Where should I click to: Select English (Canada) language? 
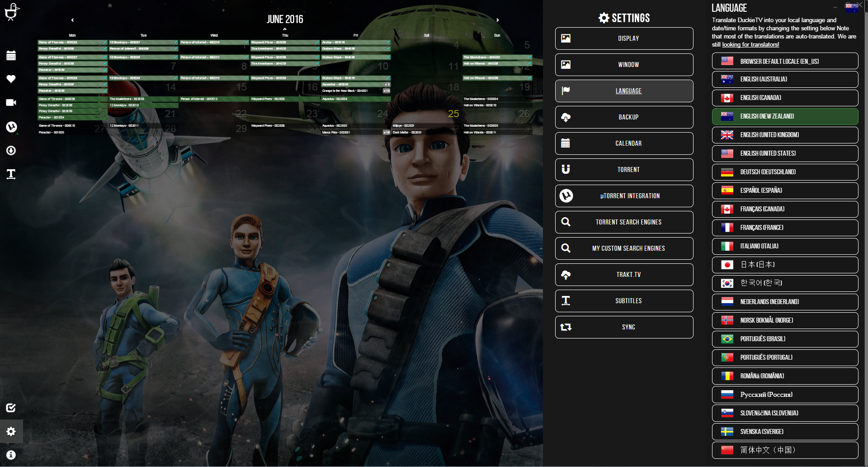[x=785, y=98]
